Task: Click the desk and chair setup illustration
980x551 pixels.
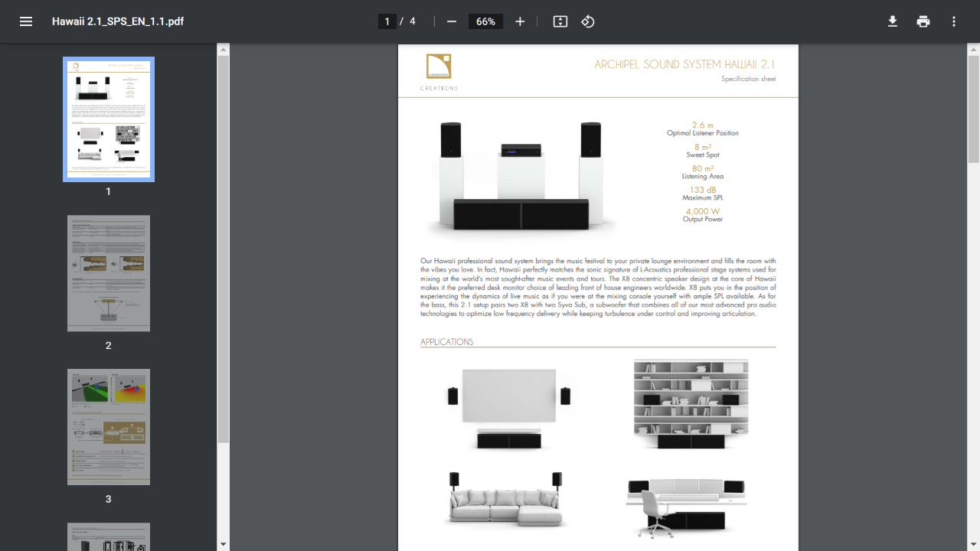Action: pyautogui.click(x=685, y=507)
